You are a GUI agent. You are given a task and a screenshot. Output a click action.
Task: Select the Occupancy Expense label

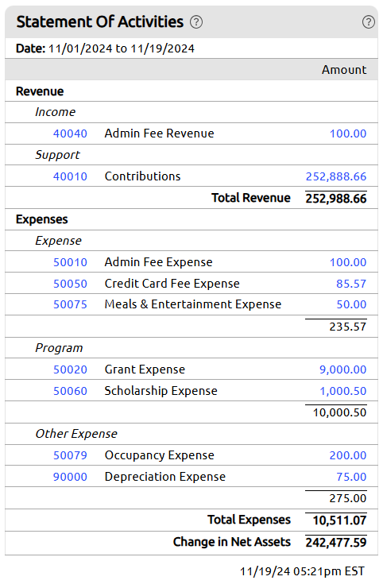160,455
